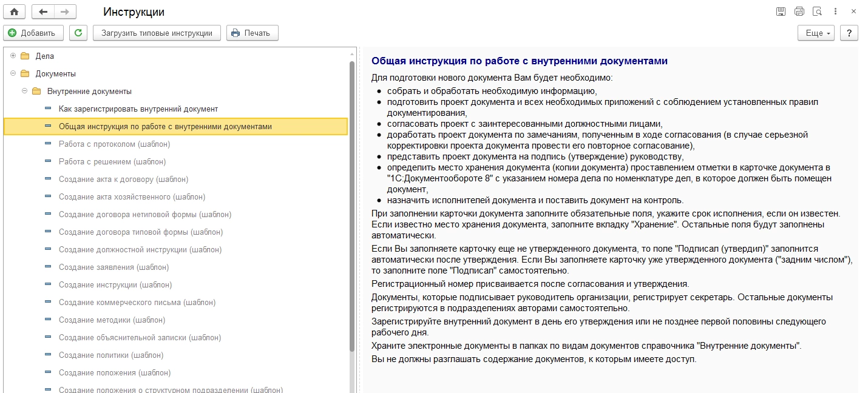Image resolution: width=868 pixels, height=393 pixels.
Task: Open Как зарегистрировать внутренний документ
Action: point(138,109)
